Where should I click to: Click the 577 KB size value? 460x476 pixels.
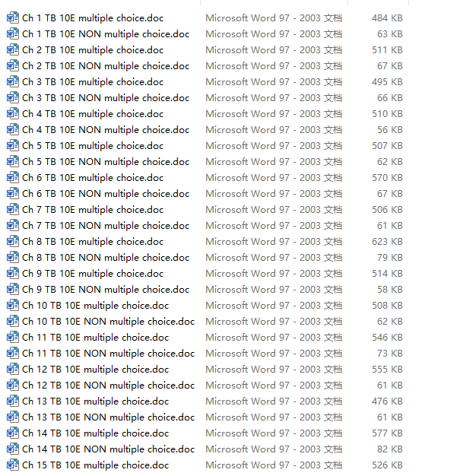pos(387,433)
